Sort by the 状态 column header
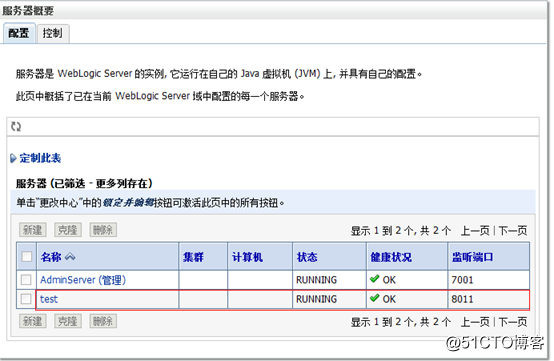Viewport: 554px width, 361px height. [x=307, y=257]
